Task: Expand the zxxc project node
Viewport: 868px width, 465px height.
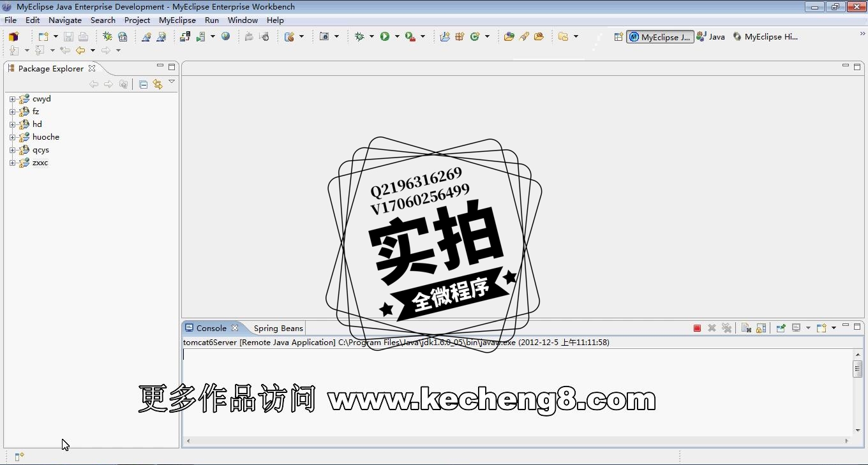Action: pyautogui.click(x=12, y=163)
